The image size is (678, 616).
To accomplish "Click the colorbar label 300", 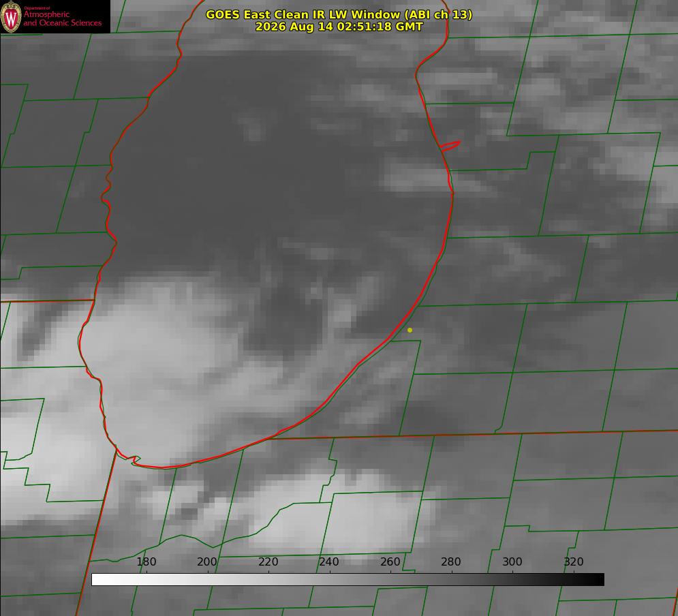I will pyautogui.click(x=512, y=561).
